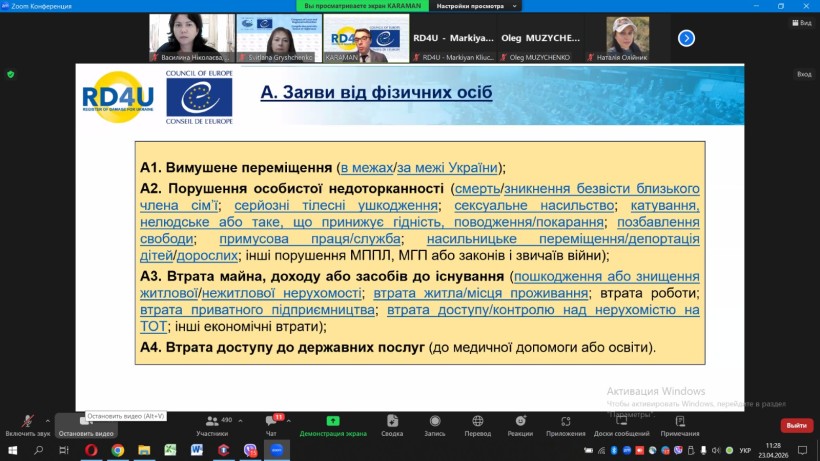This screenshot has width=820, height=461.
Task: Open Word from taskbar
Action: (x=197, y=450)
